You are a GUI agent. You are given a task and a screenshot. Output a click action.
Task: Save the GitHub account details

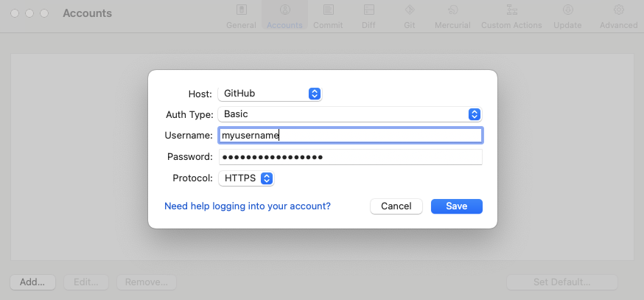coord(457,206)
